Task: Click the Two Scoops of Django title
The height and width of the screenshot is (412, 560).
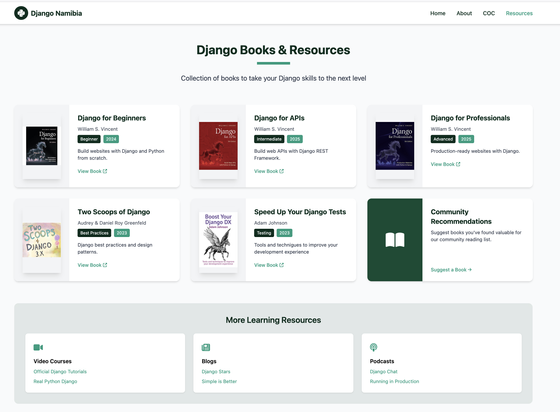Action: [x=114, y=212]
